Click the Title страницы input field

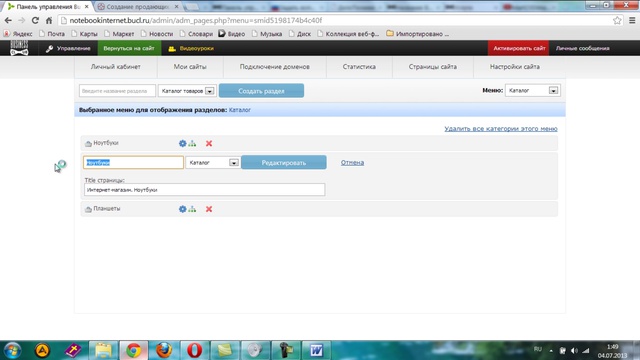point(204,189)
